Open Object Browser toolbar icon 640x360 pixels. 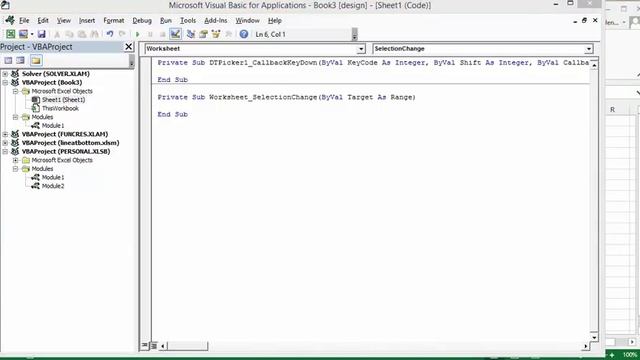tap(216, 34)
